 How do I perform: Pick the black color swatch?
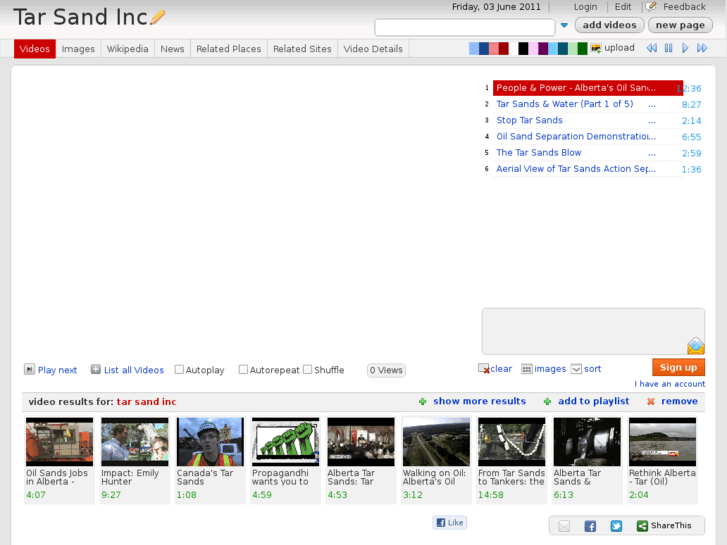coord(523,48)
